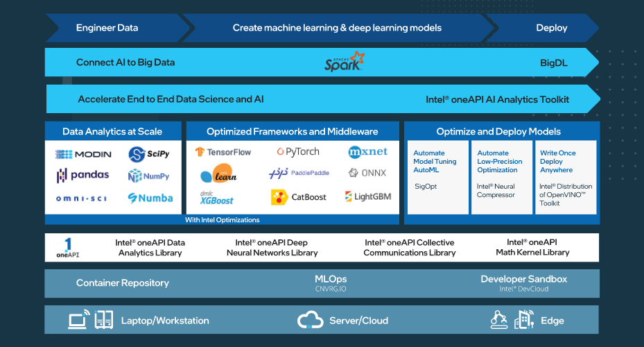Click the SigOpt label

tap(426, 186)
